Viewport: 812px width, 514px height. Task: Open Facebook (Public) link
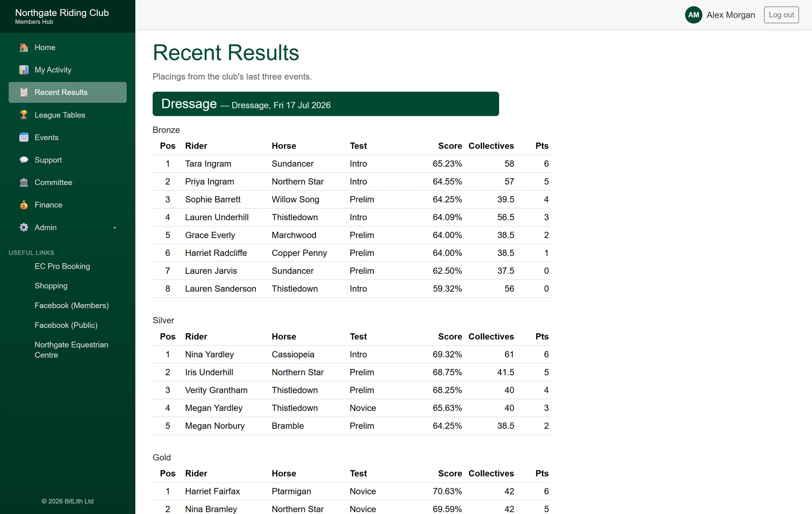(x=66, y=325)
